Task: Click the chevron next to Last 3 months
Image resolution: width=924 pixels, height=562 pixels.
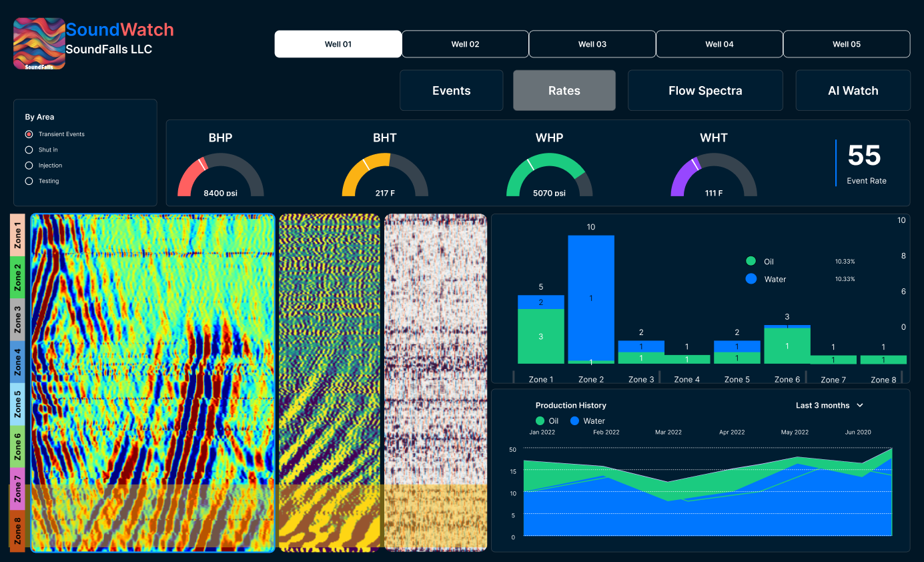Action: pos(860,405)
